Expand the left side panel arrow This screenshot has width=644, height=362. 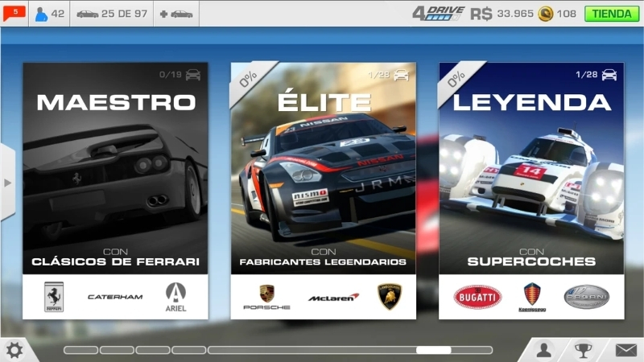point(7,183)
